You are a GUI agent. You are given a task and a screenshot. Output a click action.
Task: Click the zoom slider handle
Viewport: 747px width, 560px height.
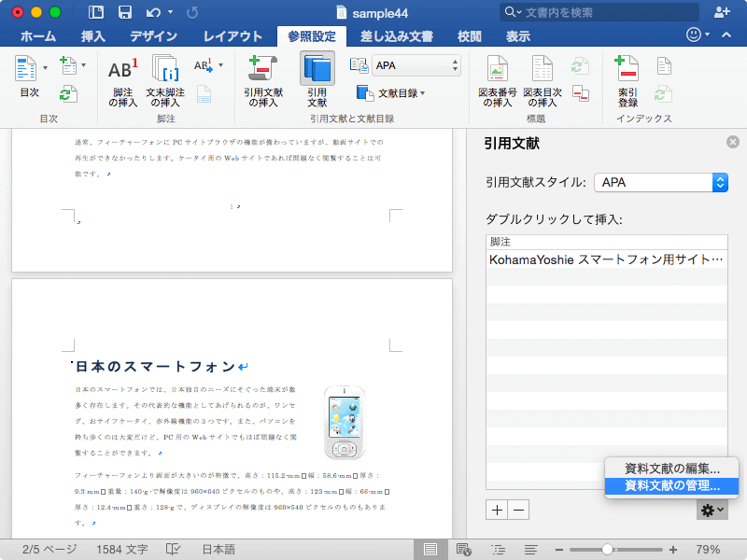click(x=607, y=550)
